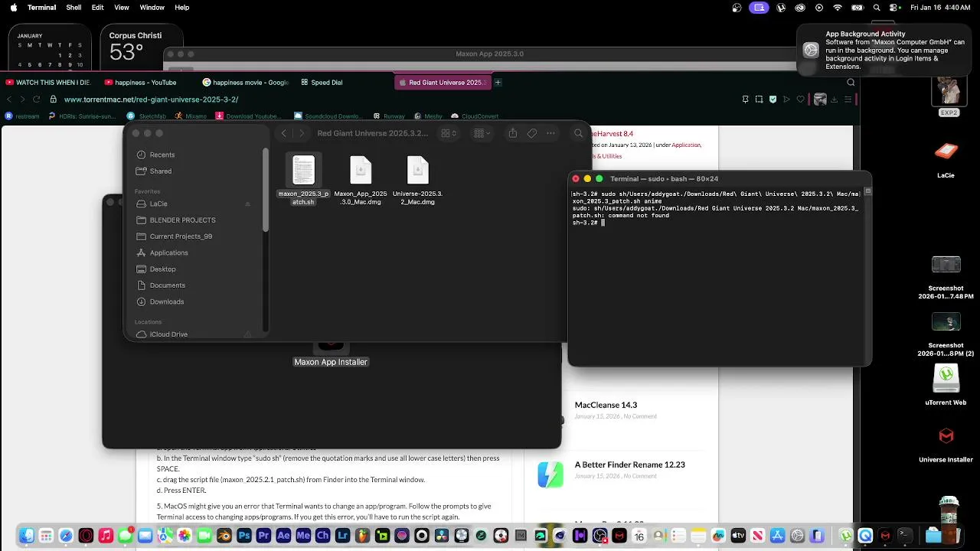Select Maxon_App_2025.3.0_Mac.dmg file in Finder
980x551 pixels.
pos(360,181)
